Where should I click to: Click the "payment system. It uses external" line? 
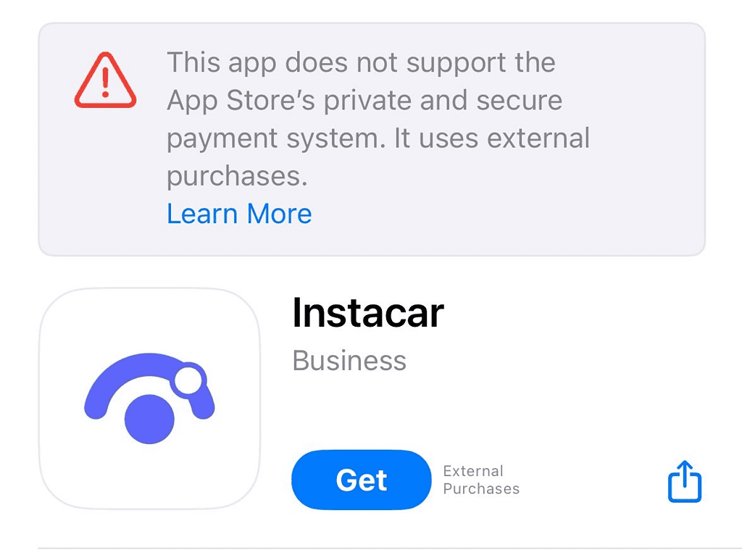click(378, 138)
